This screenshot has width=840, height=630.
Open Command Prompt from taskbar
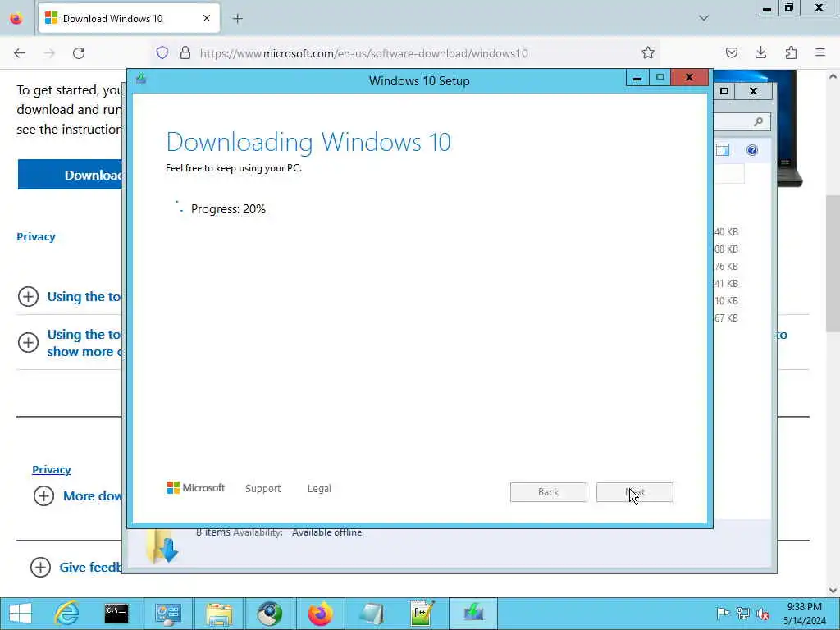pos(116,614)
